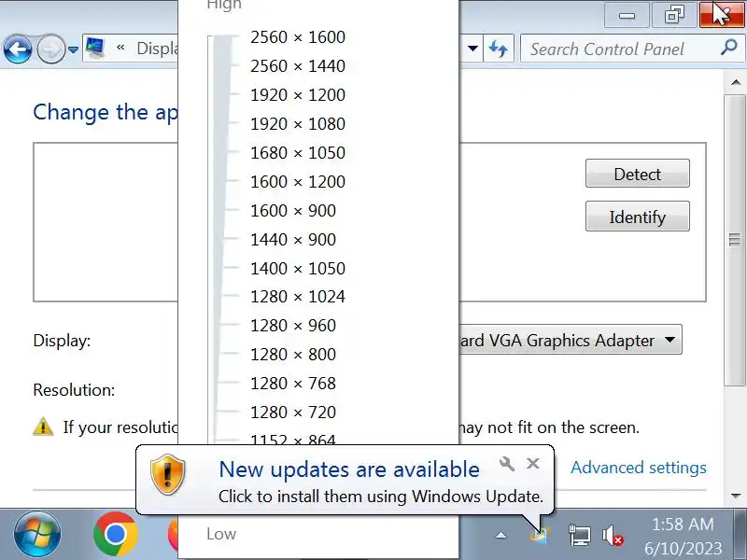
Task: Click the taskbar clock showing 1:58 AM
Action: (x=683, y=536)
